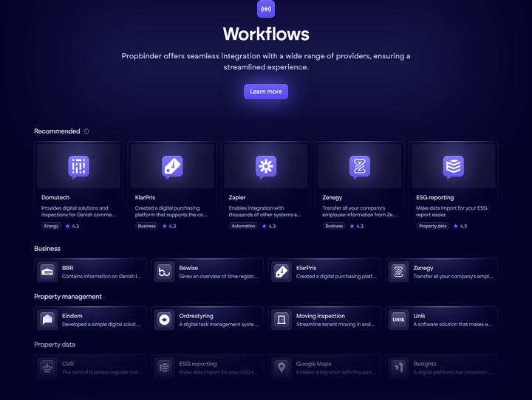The width and height of the screenshot is (532, 400).
Task: Open the Bewise title in Business
Action: pyautogui.click(x=188, y=268)
